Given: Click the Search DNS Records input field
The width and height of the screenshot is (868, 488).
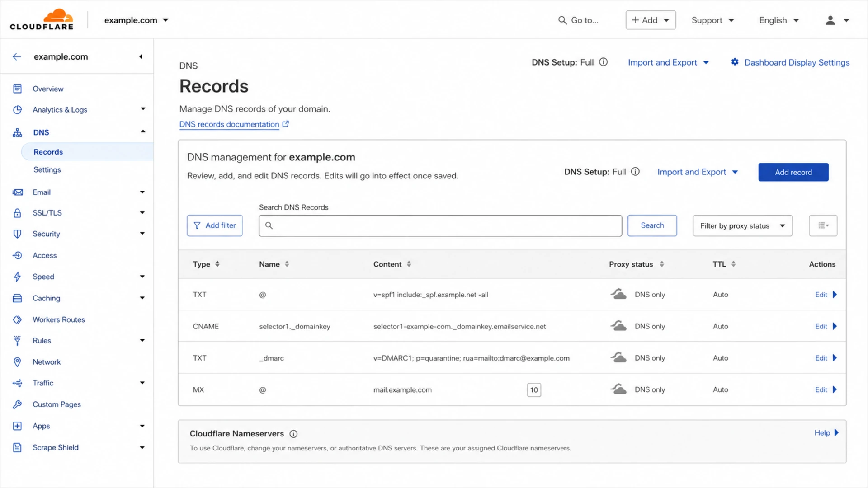Looking at the screenshot, I should coord(440,225).
